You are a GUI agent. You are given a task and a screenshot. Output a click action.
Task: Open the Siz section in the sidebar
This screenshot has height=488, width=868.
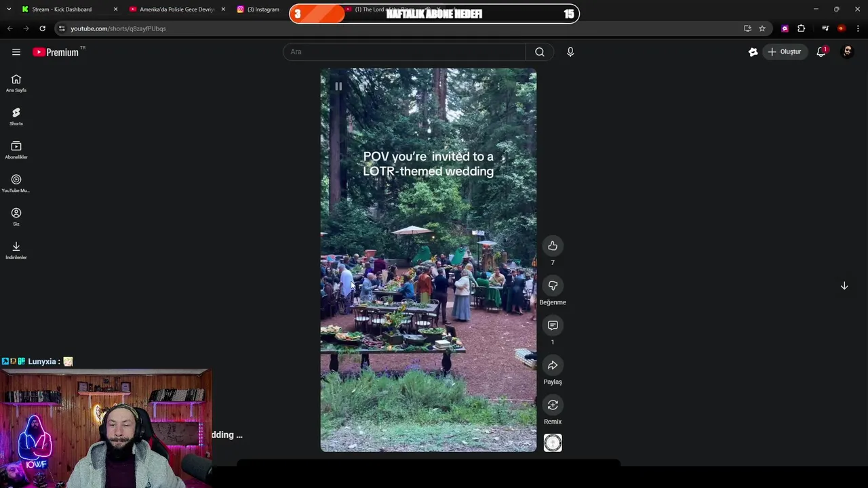[16, 217]
